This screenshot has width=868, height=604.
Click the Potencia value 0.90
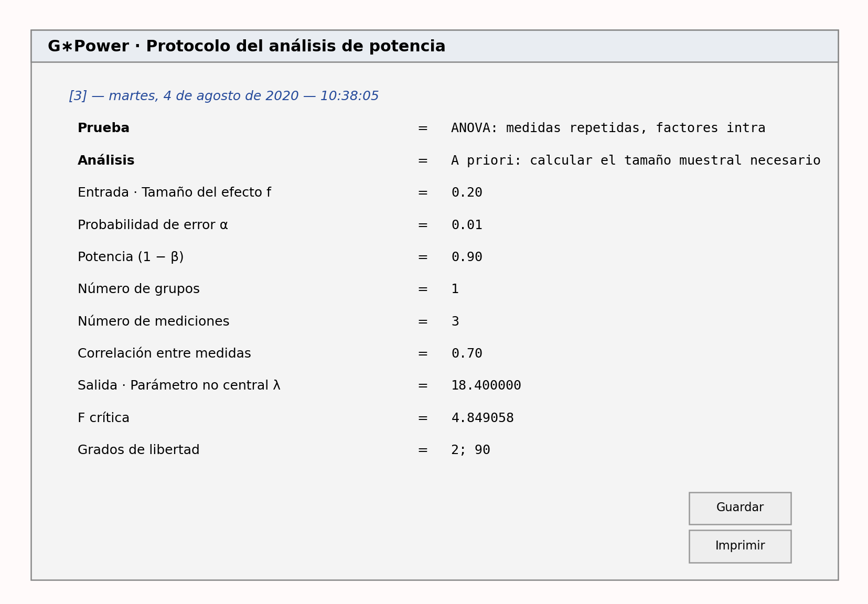pos(467,257)
